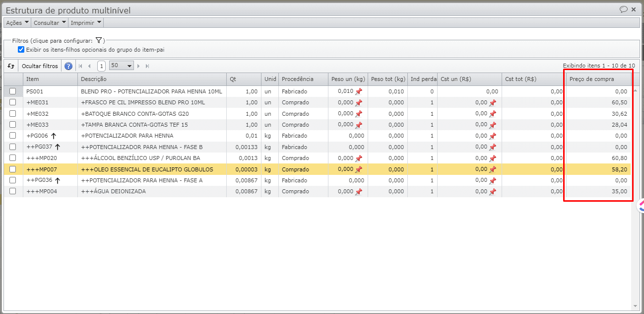The width and height of the screenshot is (644, 314).
Task: Open the Imprimir menu
Action: [x=86, y=23]
